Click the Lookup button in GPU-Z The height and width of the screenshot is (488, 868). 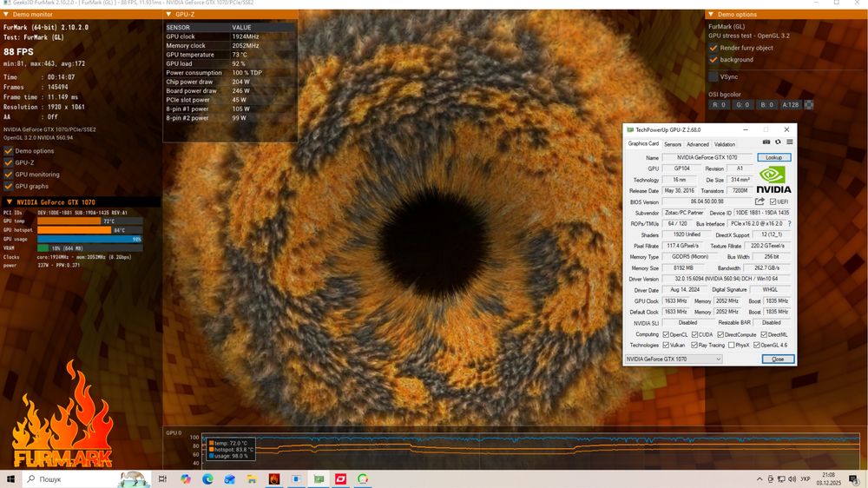tap(774, 158)
